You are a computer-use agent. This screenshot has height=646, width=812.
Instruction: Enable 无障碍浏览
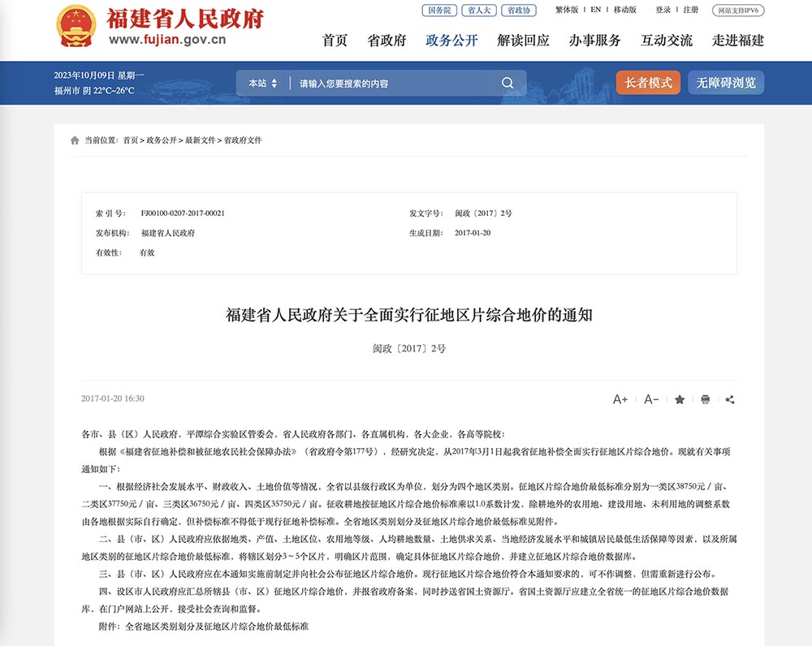click(x=726, y=83)
